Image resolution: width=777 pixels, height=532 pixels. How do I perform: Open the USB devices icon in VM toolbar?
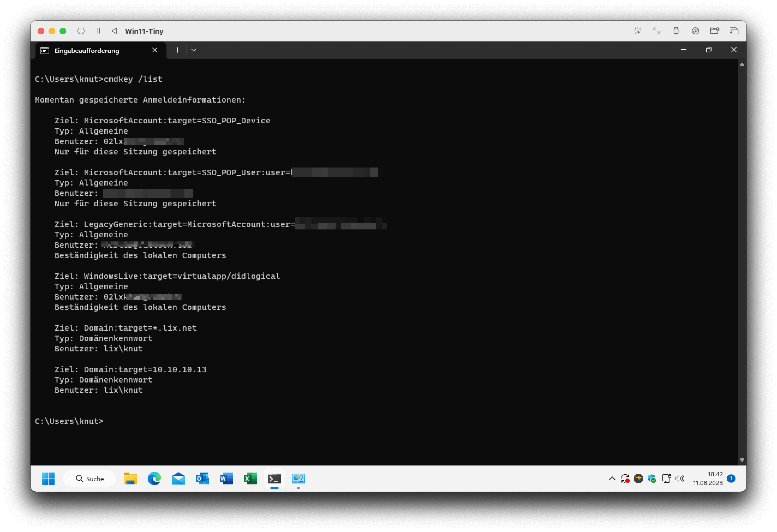[x=676, y=31]
